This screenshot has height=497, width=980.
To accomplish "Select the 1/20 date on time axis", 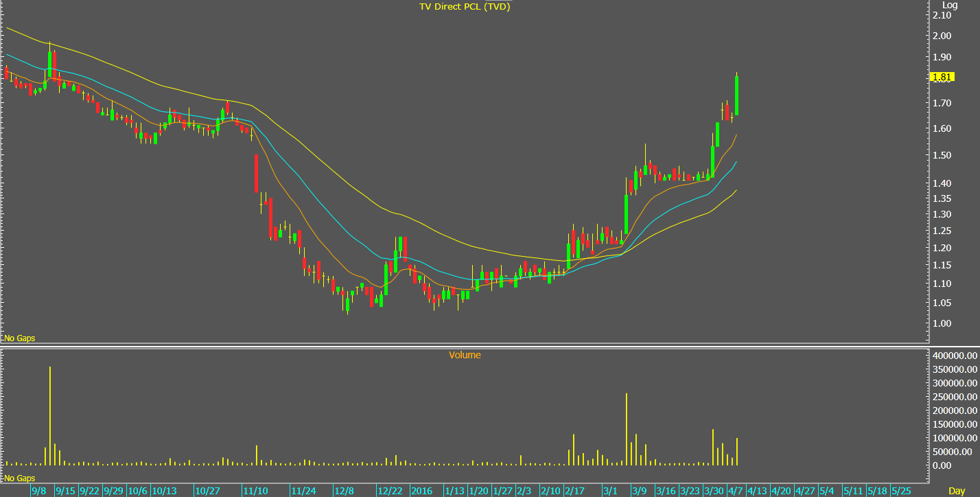I will [478, 491].
